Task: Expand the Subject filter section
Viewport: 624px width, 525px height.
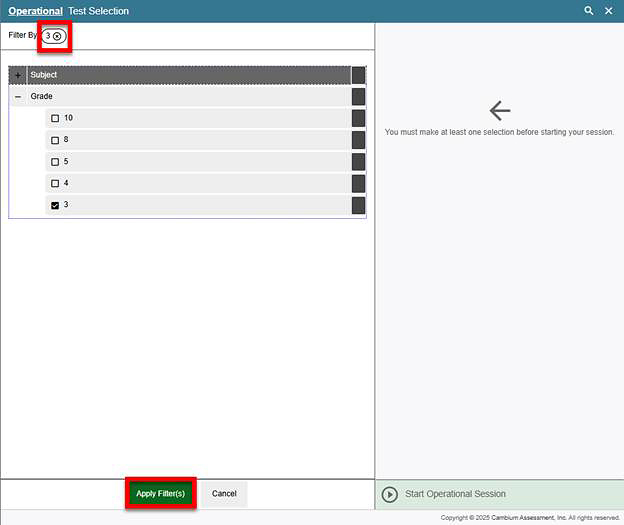Action: click(18, 75)
